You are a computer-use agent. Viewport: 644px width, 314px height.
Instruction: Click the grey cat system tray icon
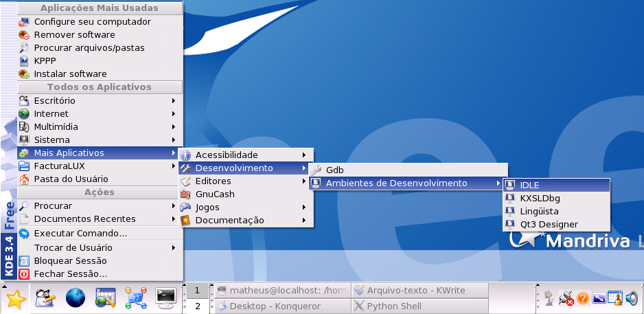(x=549, y=298)
